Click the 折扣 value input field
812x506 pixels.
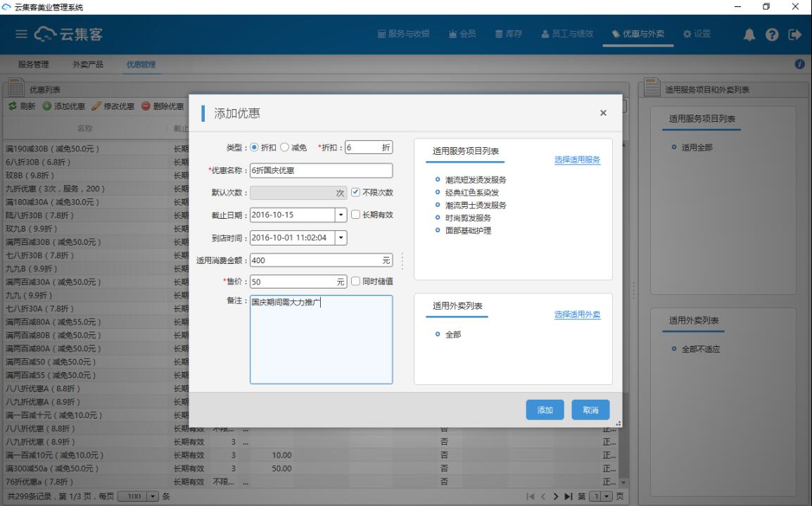tap(369, 148)
